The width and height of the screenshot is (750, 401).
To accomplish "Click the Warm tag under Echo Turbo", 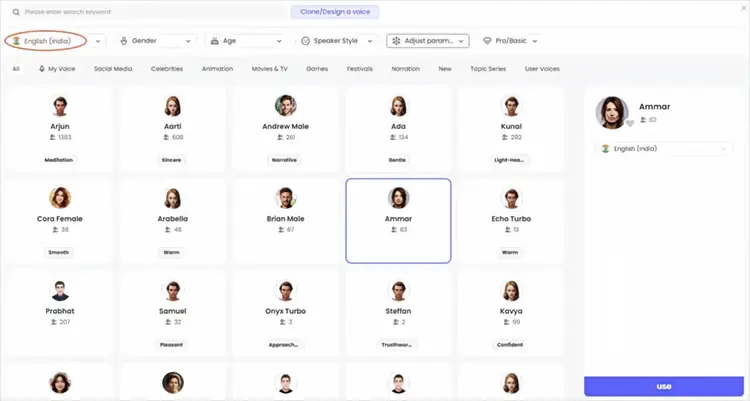I will pos(510,252).
